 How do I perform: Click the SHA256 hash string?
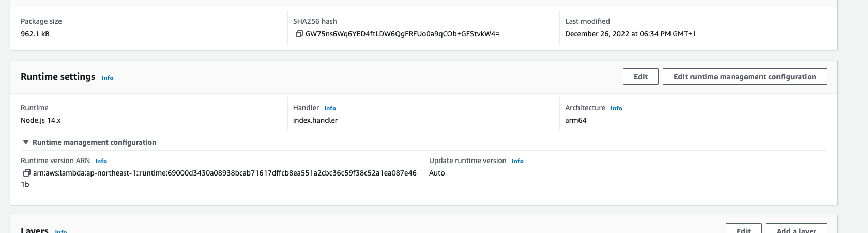click(x=402, y=34)
